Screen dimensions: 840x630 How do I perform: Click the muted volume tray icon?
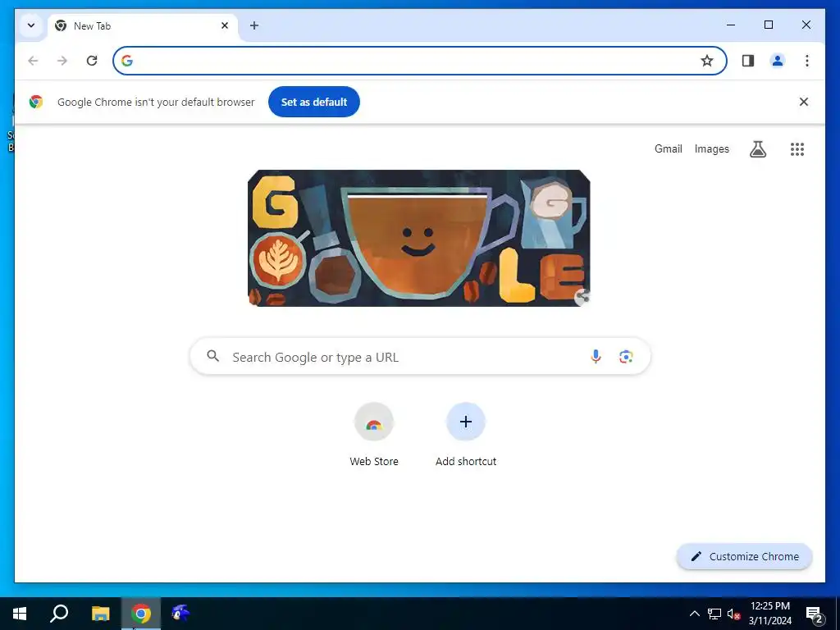pyautogui.click(x=733, y=614)
